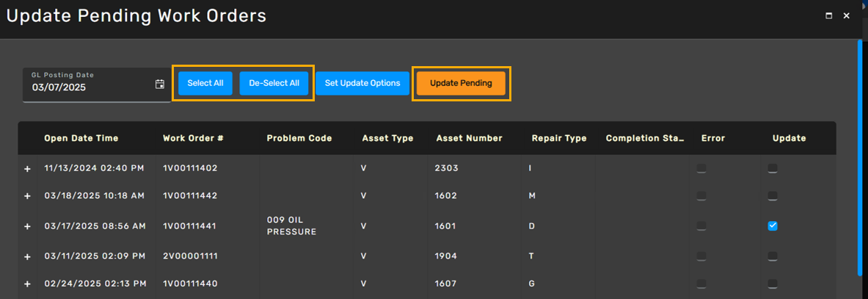Click the 009 OIL PRESSURE problem code

click(x=291, y=226)
